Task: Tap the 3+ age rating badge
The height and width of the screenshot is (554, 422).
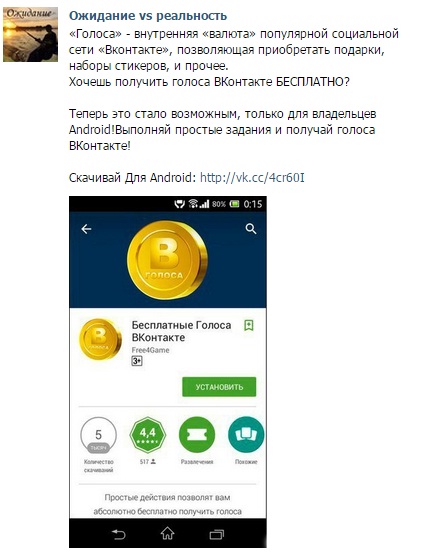Action: click(137, 361)
